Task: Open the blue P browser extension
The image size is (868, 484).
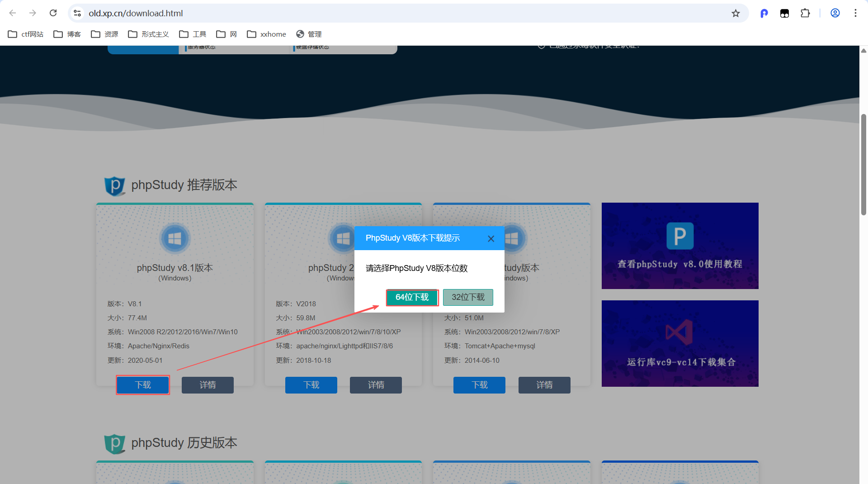Action: click(x=764, y=13)
